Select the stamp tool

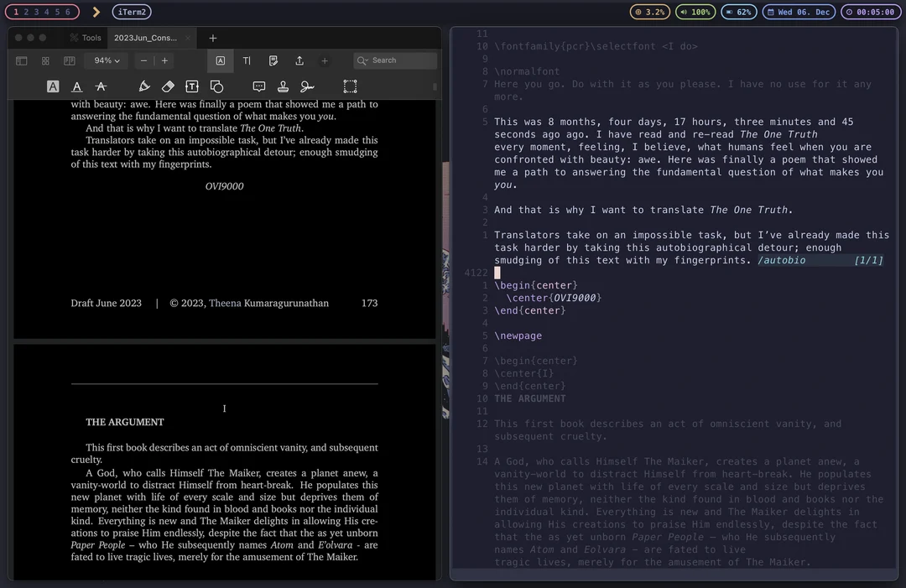point(282,86)
